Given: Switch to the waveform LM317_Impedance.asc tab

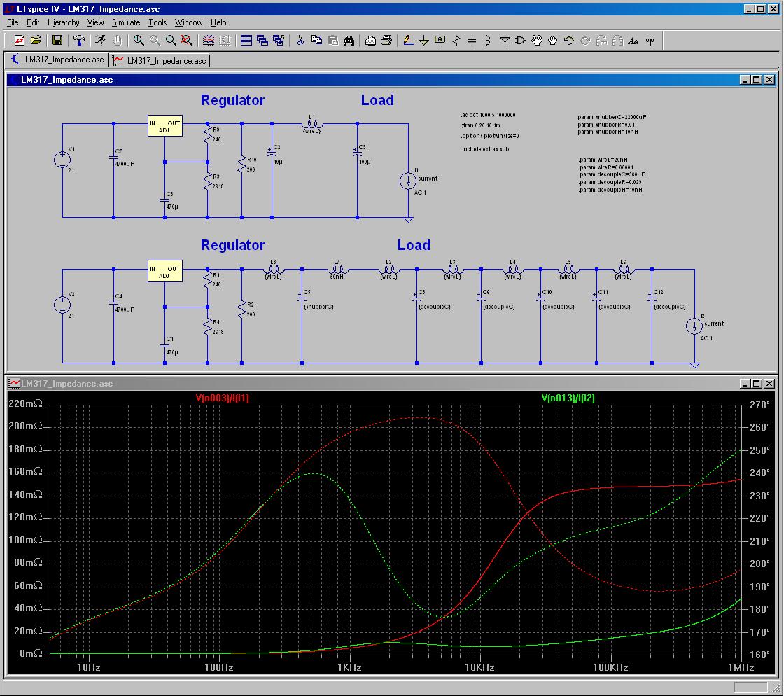Looking at the screenshot, I should [x=160, y=60].
